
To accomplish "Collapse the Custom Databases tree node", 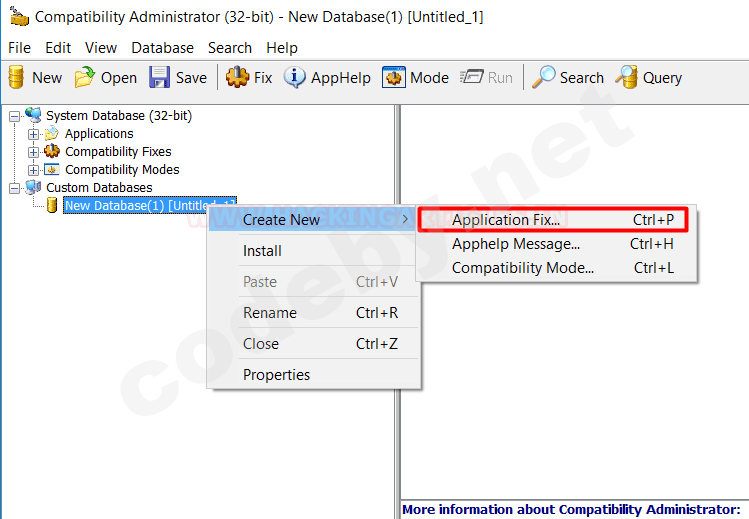I will click(15, 188).
